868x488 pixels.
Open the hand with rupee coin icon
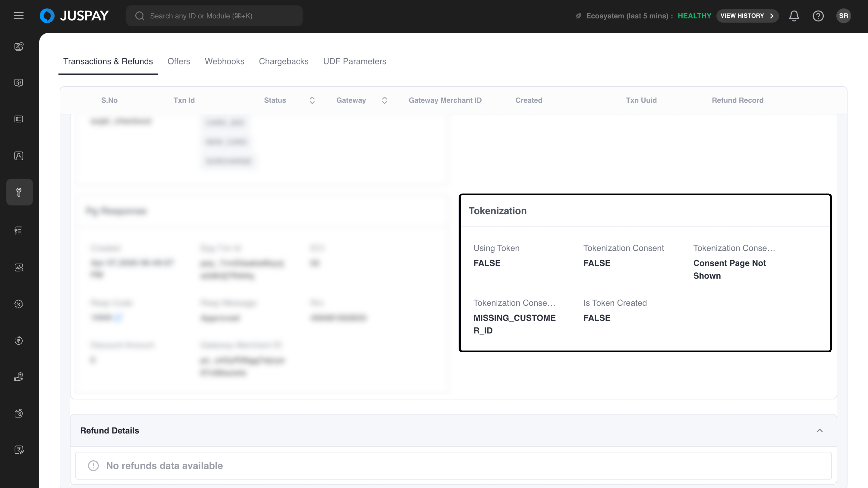19,377
